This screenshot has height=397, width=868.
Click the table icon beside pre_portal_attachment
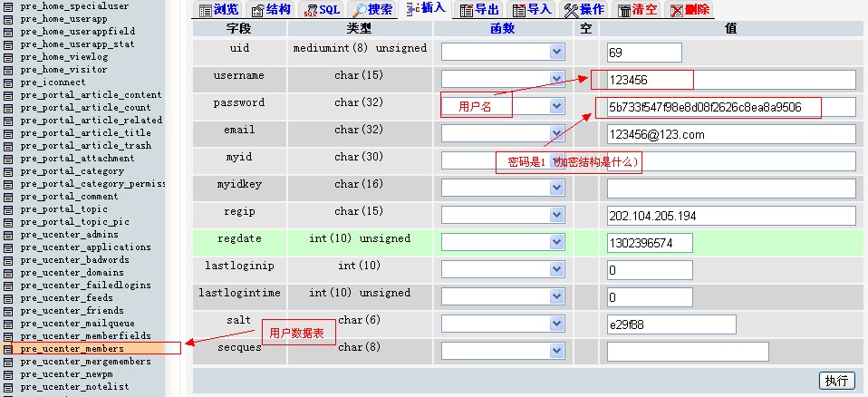tap(8, 159)
